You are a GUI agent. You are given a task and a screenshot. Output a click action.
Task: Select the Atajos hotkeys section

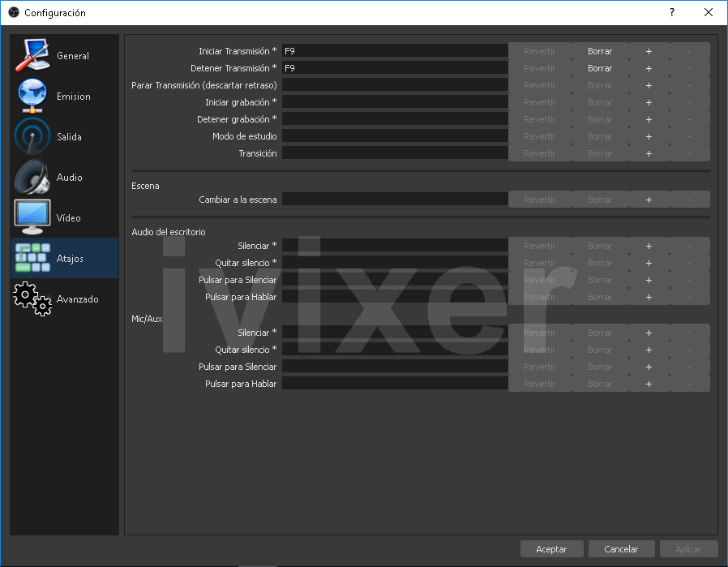click(65, 258)
